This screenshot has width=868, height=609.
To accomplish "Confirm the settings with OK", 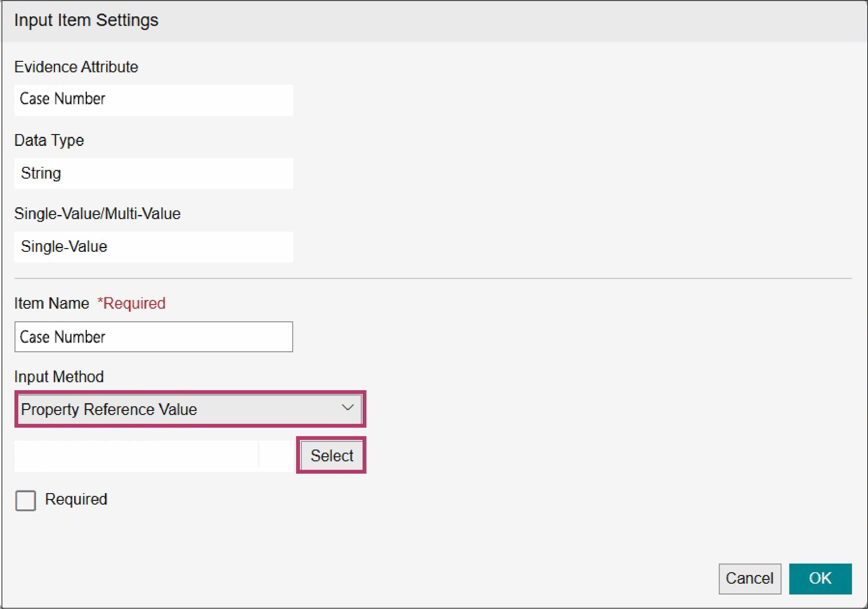I will [820, 578].
